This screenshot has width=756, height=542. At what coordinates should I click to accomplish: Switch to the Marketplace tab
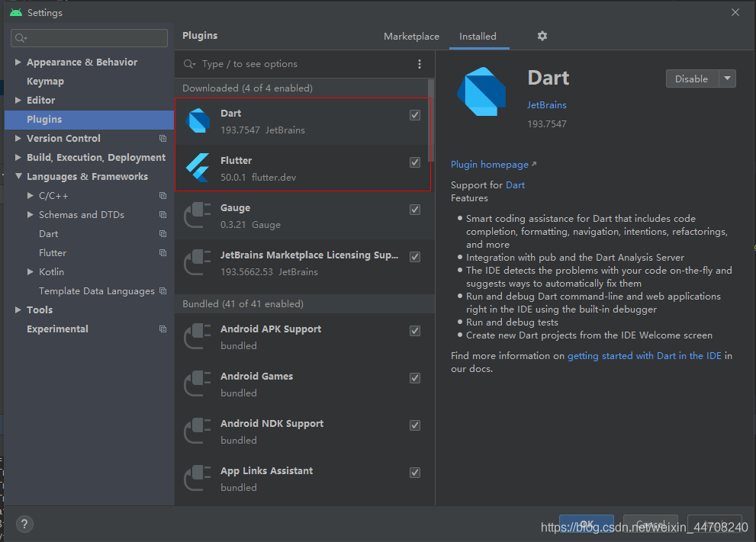pyautogui.click(x=411, y=37)
